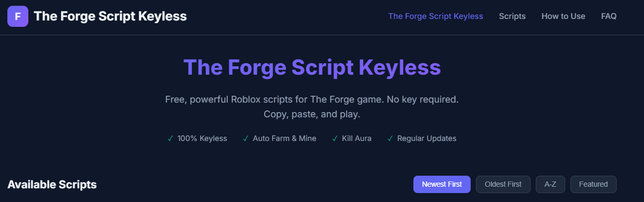644x202 pixels.
Task: Go to the Scripts navigation item
Action: 512,16
